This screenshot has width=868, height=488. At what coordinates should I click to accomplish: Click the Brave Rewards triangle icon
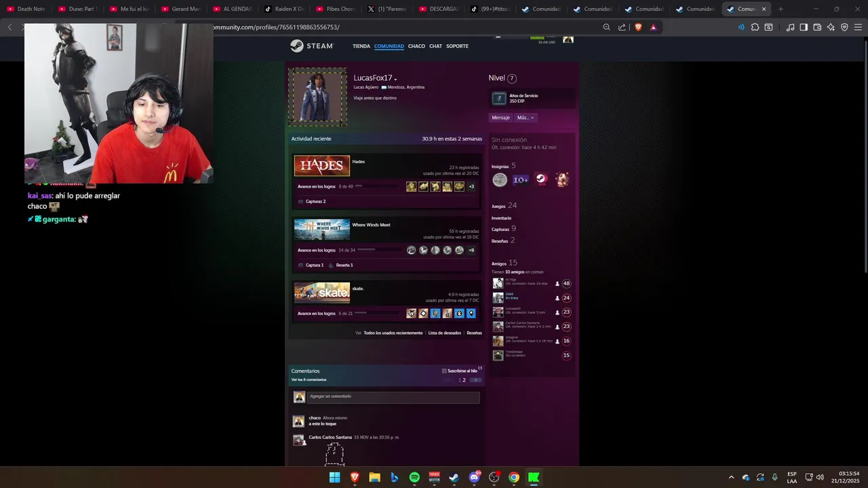coord(654,27)
